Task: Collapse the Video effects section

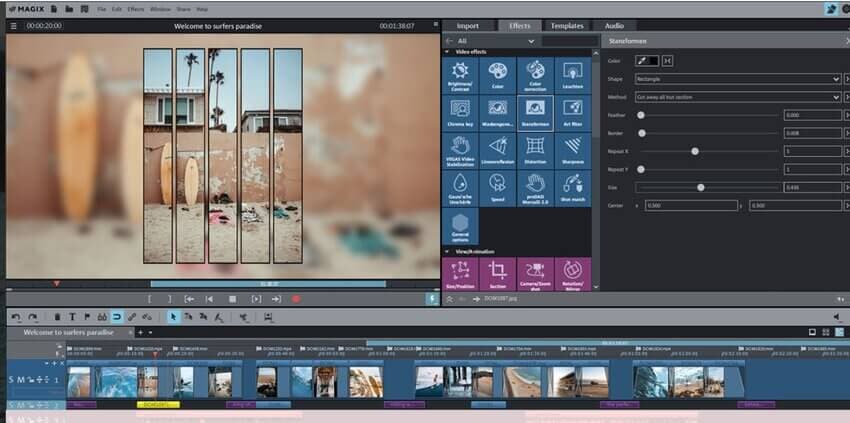Action: 447,52
